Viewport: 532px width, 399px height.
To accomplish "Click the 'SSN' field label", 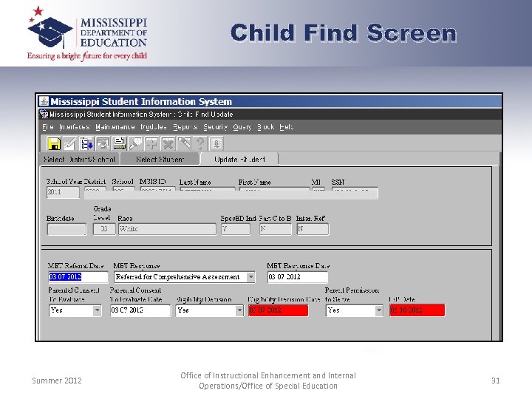I will point(338,183).
